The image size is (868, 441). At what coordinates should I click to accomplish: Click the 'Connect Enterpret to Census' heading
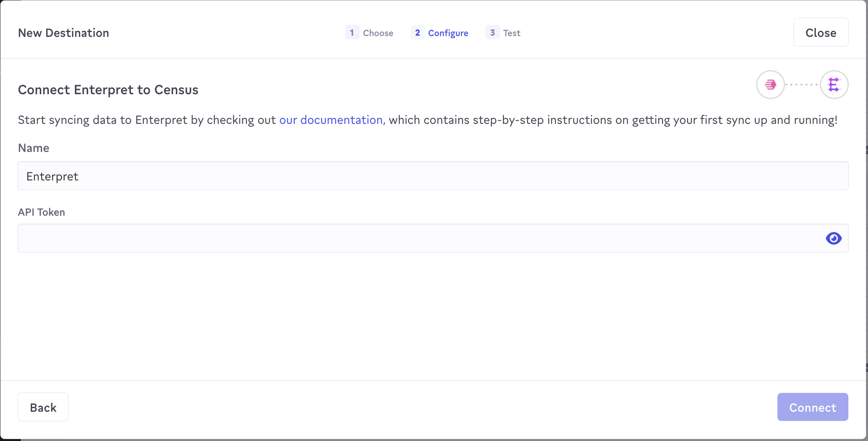108,90
